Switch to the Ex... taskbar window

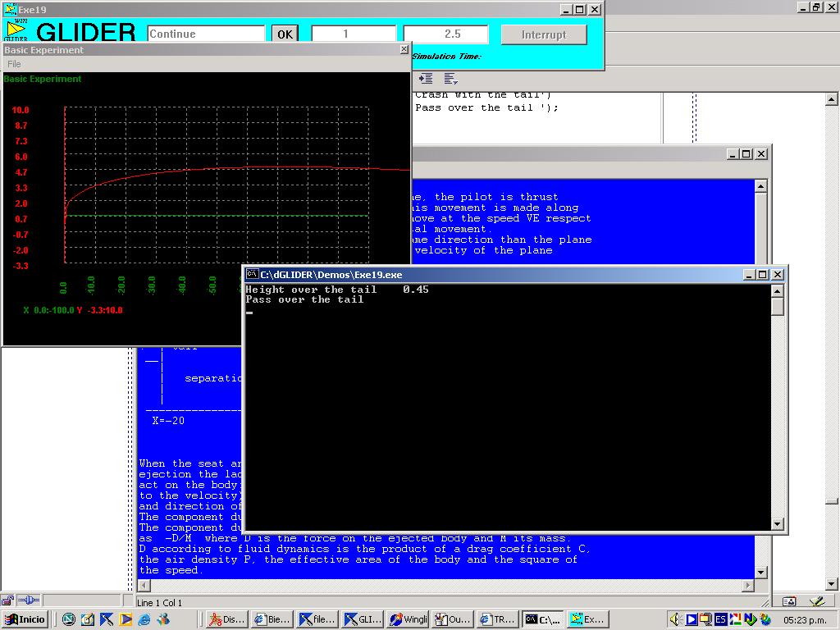click(x=587, y=619)
